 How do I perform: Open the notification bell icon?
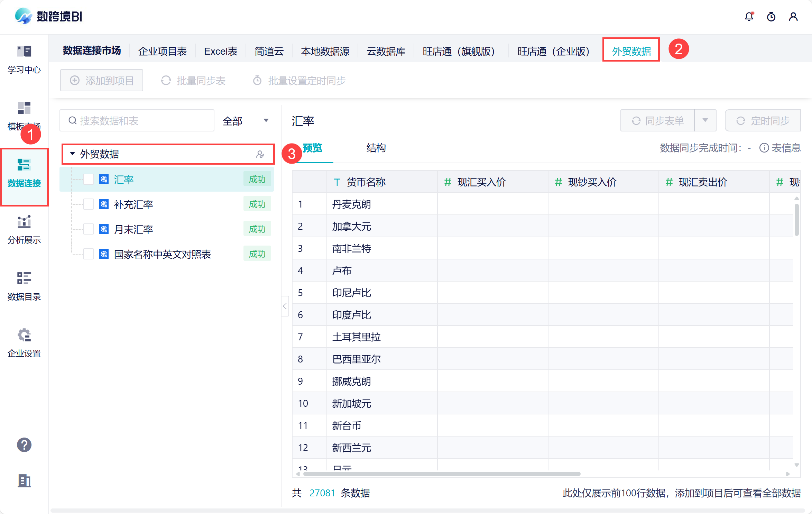(x=749, y=17)
